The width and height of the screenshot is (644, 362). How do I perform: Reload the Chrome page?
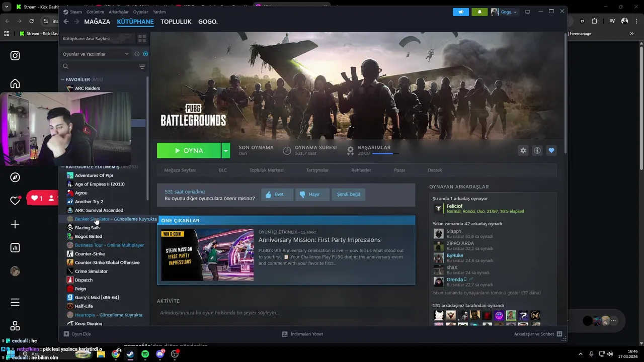31,21
